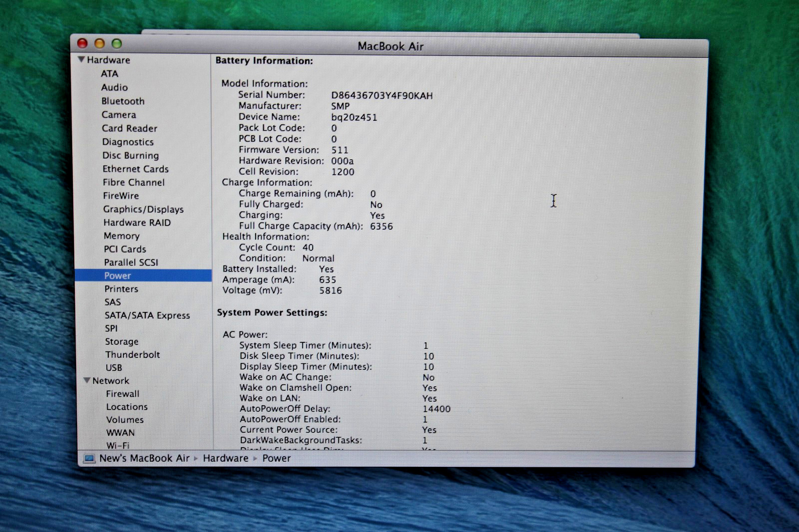Click the Manufacturer value SMP
The height and width of the screenshot is (532, 799).
pos(341,106)
